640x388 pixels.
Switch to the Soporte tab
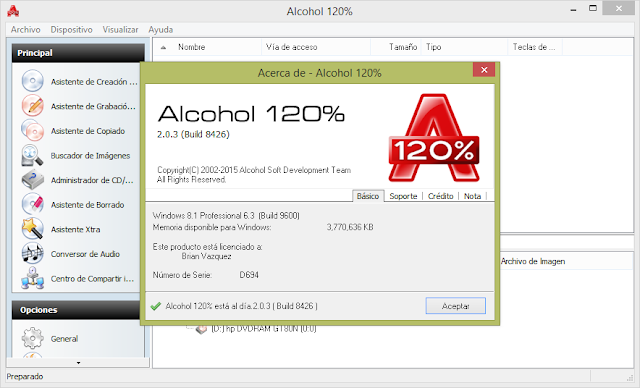[403, 196]
